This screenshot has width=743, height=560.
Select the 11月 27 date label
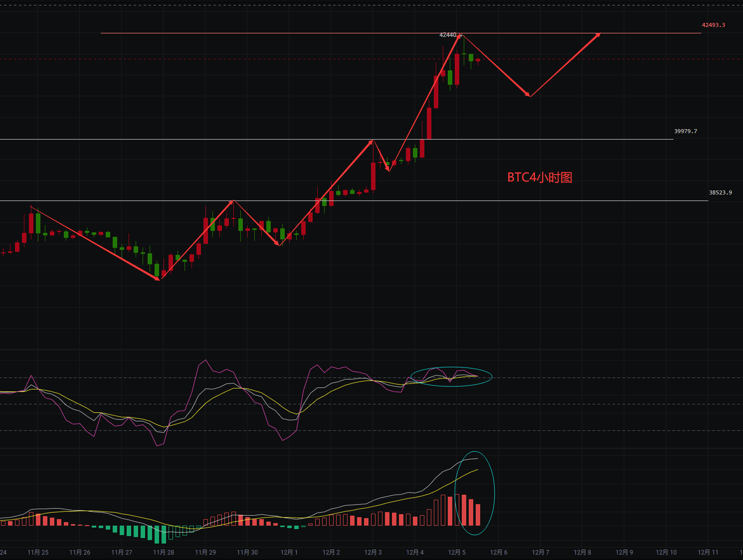(x=122, y=552)
